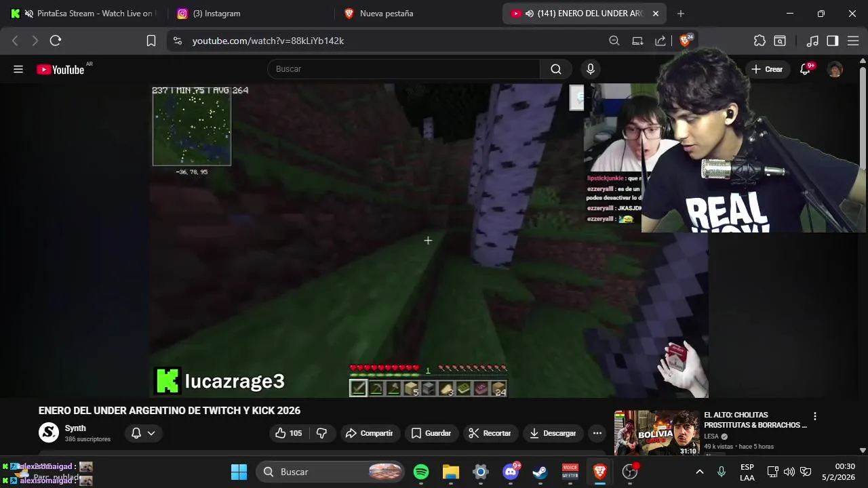
Task: Bookmark this page in Brave
Action: click(x=151, y=41)
